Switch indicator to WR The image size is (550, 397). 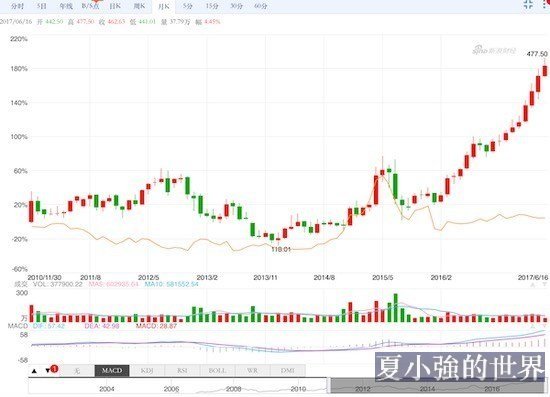[x=252, y=371]
